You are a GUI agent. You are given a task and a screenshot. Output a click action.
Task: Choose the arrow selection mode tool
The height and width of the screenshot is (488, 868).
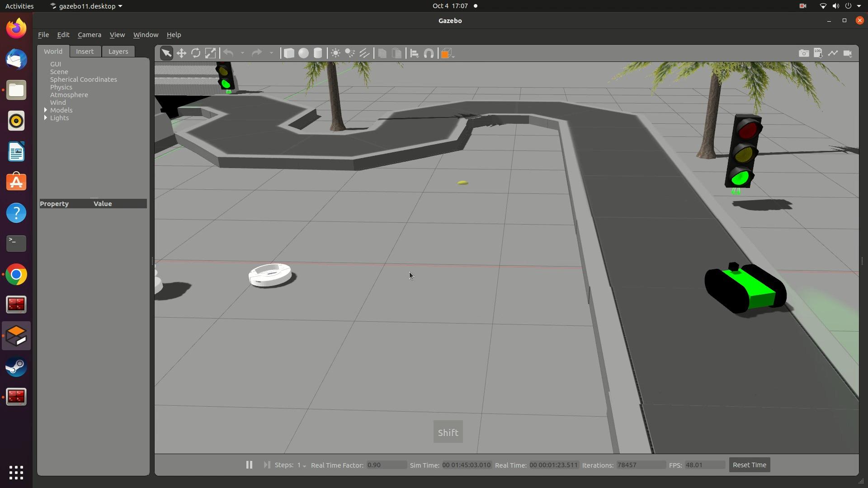(166, 53)
